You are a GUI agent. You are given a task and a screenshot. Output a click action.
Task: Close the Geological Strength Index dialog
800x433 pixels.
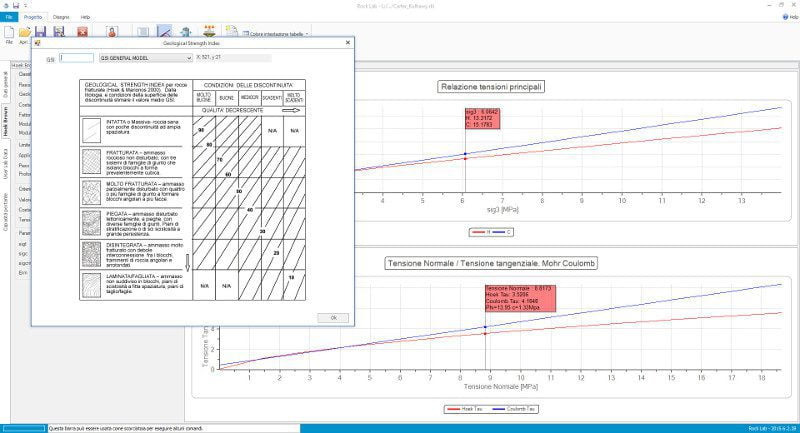tap(347, 43)
